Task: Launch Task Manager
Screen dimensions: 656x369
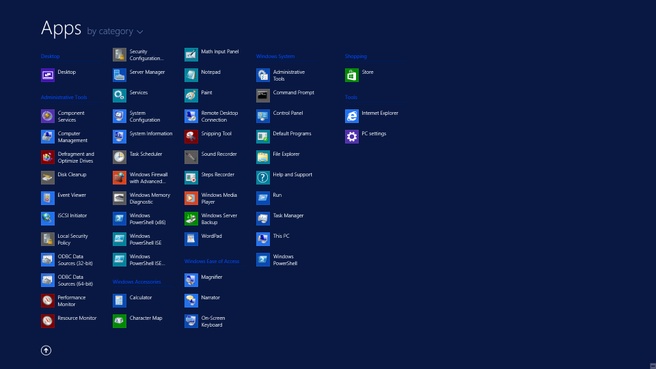Action: click(x=280, y=219)
